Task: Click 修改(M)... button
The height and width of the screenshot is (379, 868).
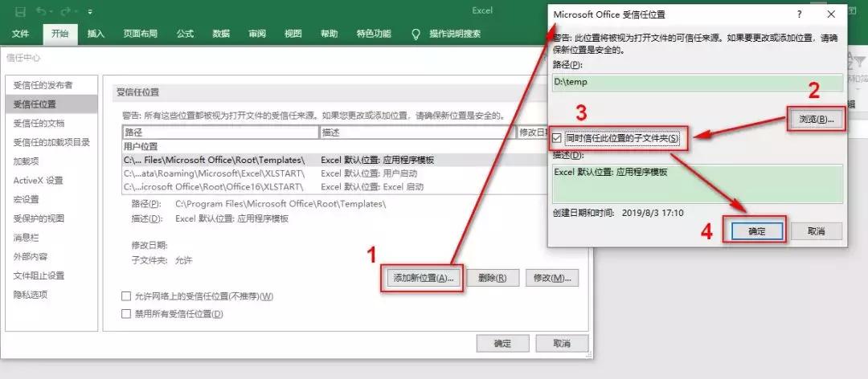Action: pyautogui.click(x=552, y=278)
